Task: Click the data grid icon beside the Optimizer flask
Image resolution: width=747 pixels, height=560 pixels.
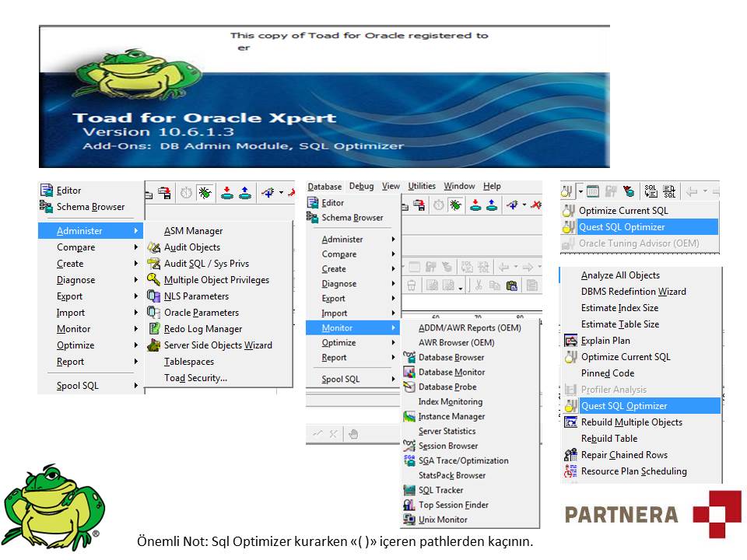Action: (594, 191)
